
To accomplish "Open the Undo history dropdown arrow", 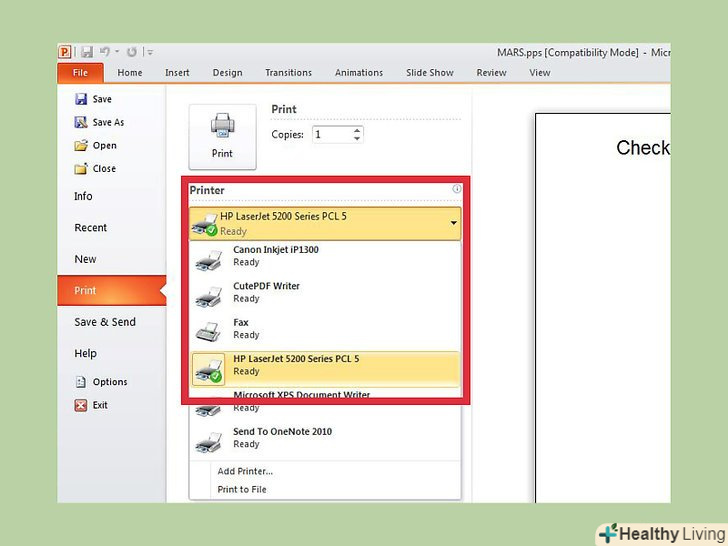I will pyautogui.click(x=117, y=52).
